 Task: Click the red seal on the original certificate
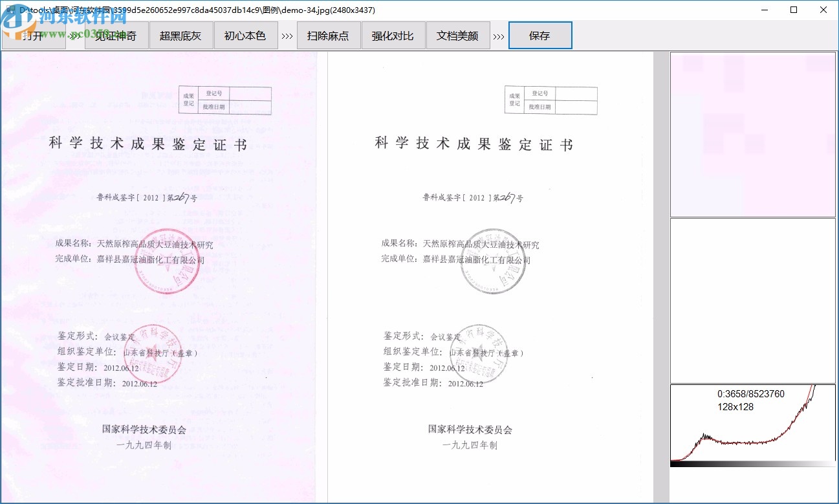tap(167, 265)
